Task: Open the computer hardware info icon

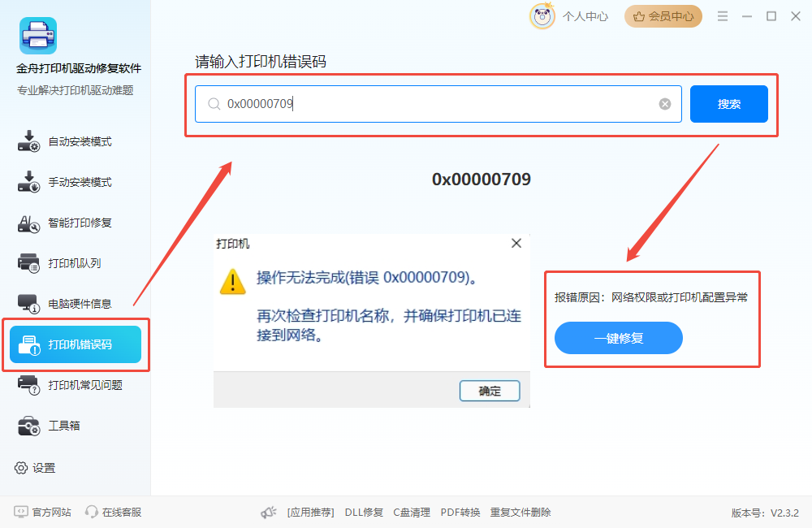Action: pyautogui.click(x=28, y=304)
